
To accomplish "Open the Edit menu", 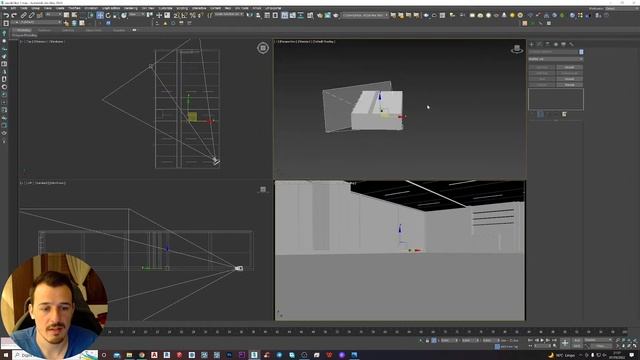I will (13, 8).
